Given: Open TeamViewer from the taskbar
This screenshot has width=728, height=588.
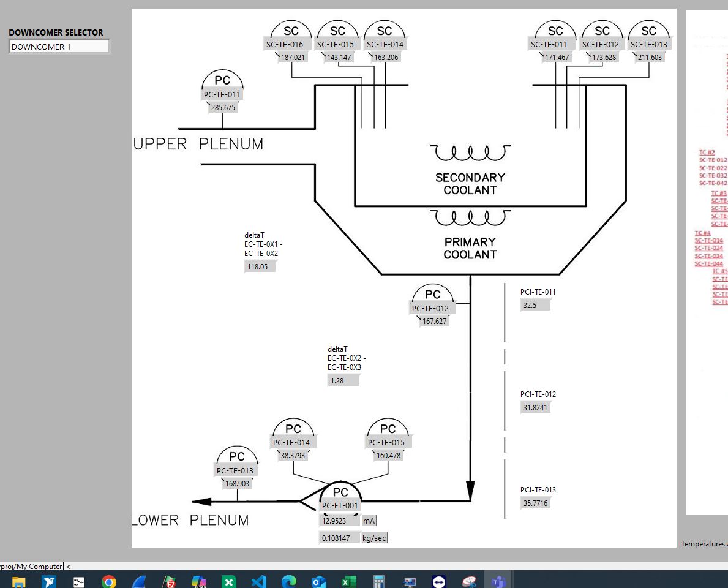Looking at the screenshot, I should [439, 581].
